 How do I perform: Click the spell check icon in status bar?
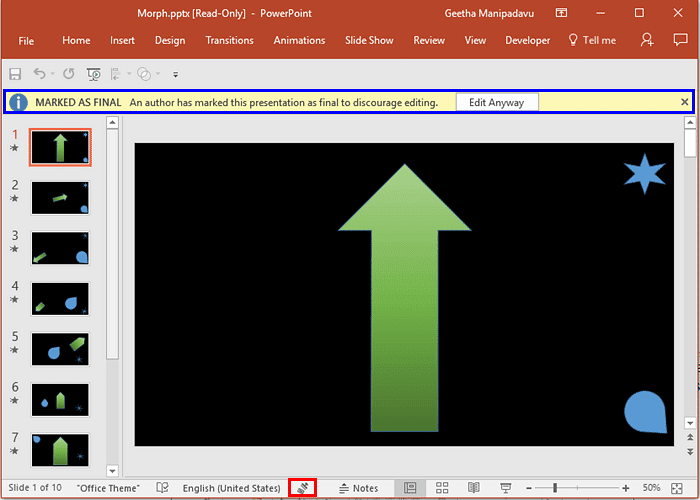tap(162, 488)
